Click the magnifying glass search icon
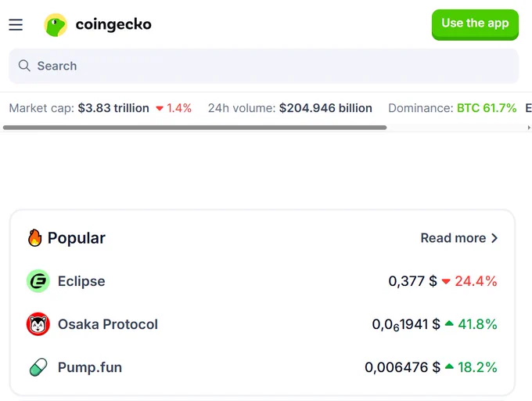Screen dimensions: 532x401 tap(24, 66)
